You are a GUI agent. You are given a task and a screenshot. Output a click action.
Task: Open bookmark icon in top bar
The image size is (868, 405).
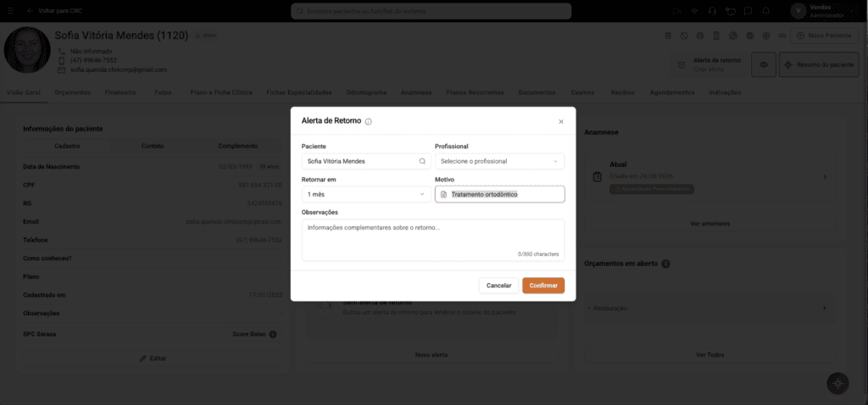pos(748,10)
